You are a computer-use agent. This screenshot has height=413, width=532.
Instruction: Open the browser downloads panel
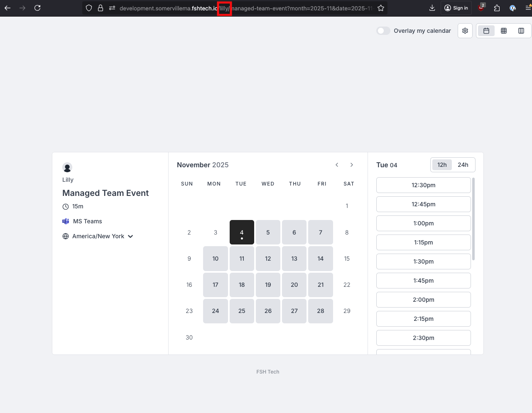(x=432, y=8)
